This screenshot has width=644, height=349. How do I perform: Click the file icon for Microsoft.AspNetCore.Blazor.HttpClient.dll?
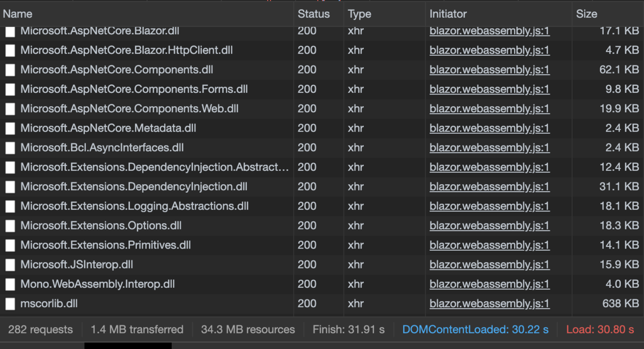tap(10, 50)
